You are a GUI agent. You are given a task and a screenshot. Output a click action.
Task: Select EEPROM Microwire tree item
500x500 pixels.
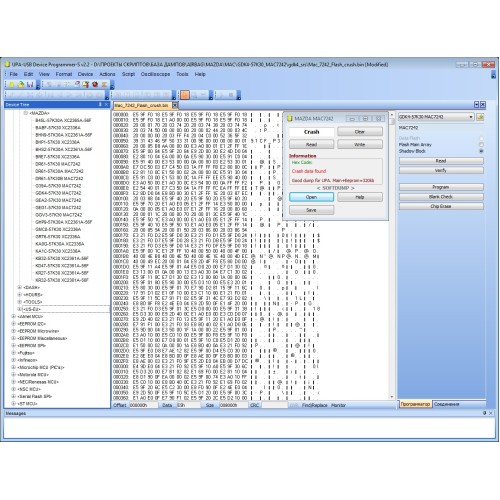[x=38, y=331]
